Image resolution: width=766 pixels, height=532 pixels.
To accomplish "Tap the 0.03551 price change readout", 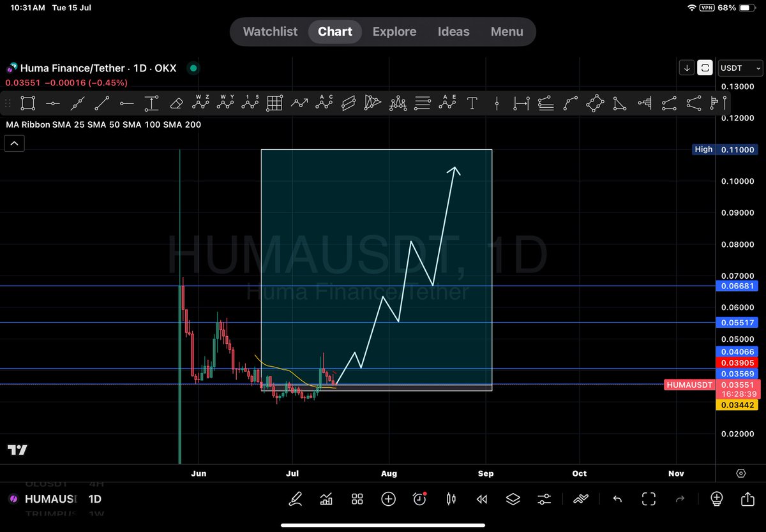I will point(66,82).
